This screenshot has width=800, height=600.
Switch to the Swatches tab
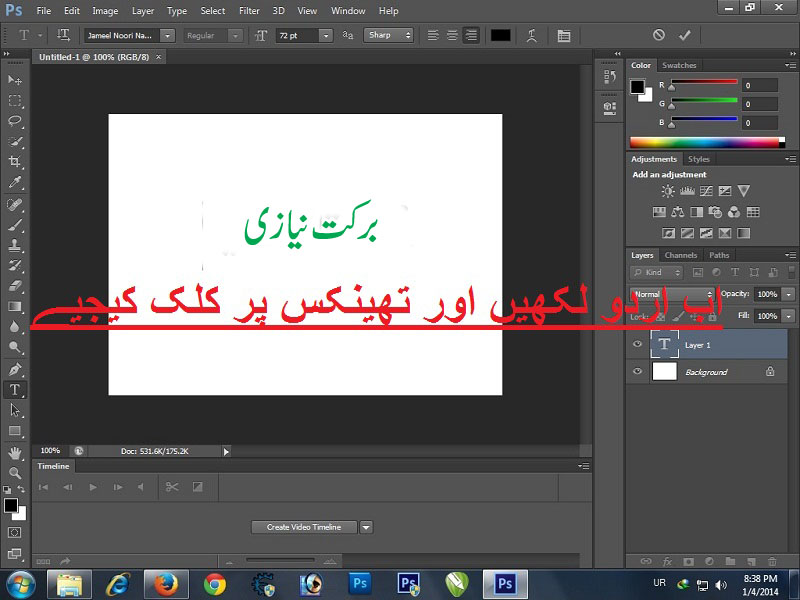pos(679,65)
